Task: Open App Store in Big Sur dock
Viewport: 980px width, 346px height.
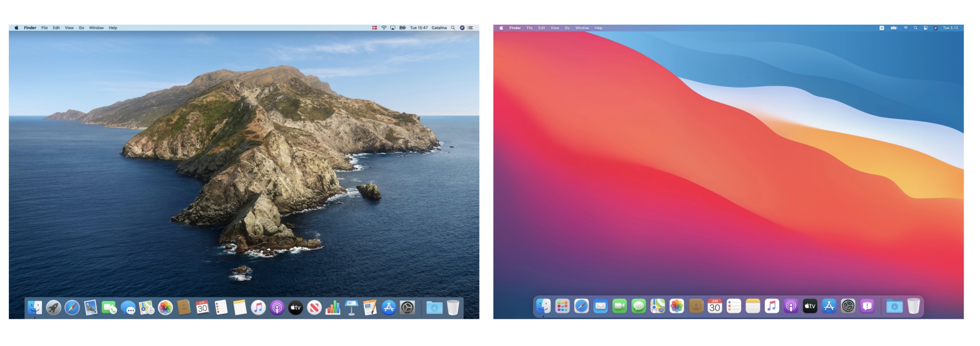Action: [x=829, y=306]
